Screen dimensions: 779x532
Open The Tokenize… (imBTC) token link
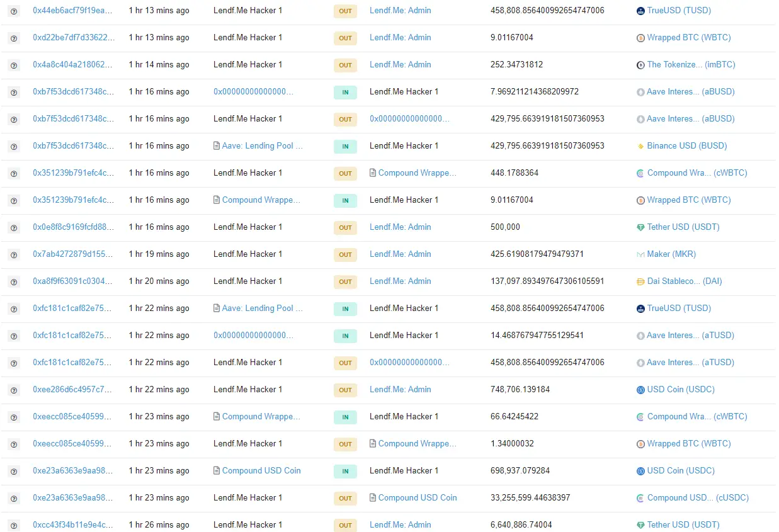[691, 65]
